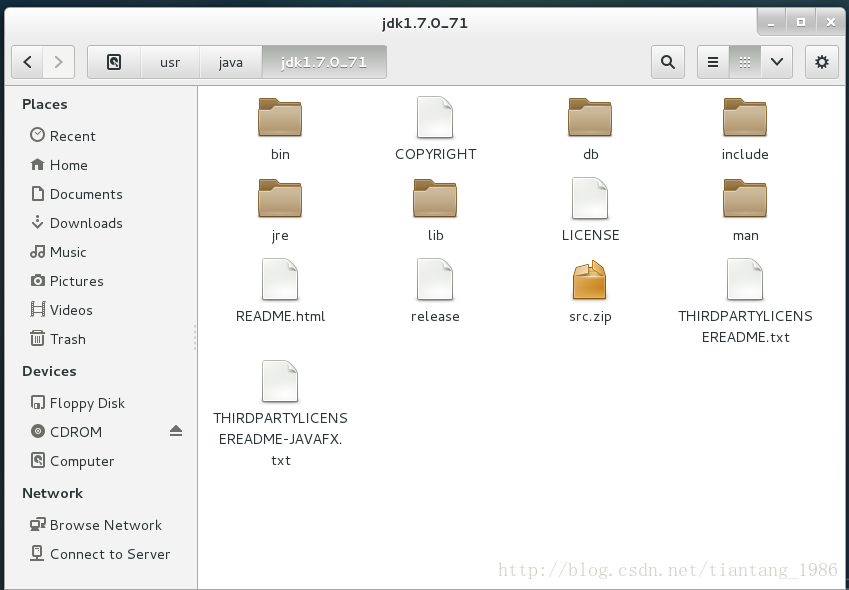Image resolution: width=849 pixels, height=590 pixels.
Task: Open file search with magnifier icon
Action: [668, 62]
